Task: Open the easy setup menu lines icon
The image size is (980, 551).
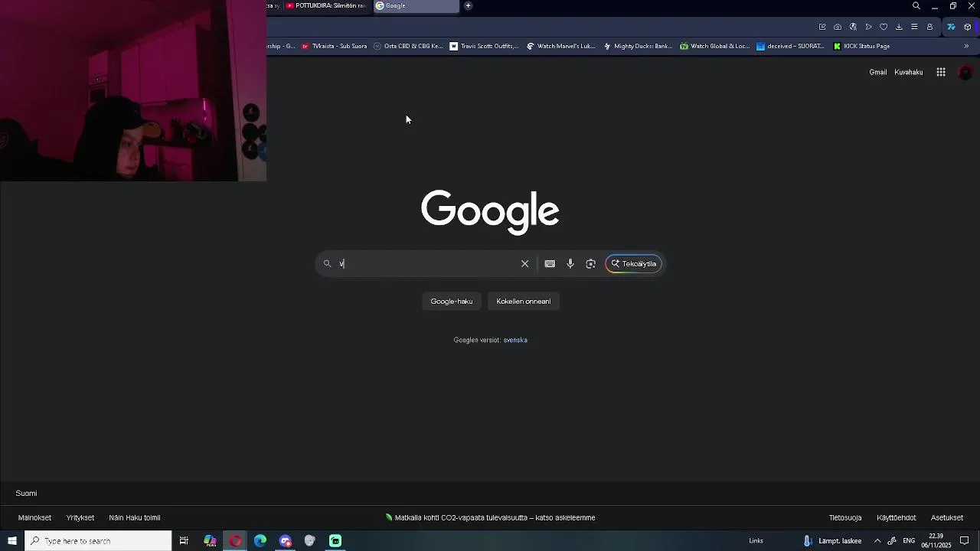Action: (x=914, y=27)
